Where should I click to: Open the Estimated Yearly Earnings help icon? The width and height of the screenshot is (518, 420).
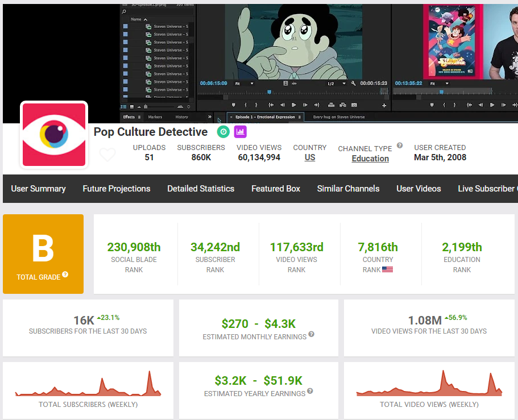pyautogui.click(x=310, y=391)
